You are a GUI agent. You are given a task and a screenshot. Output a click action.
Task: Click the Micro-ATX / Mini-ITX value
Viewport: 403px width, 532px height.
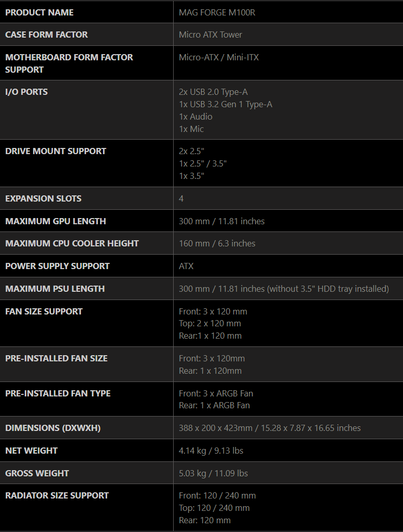coord(219,57)
